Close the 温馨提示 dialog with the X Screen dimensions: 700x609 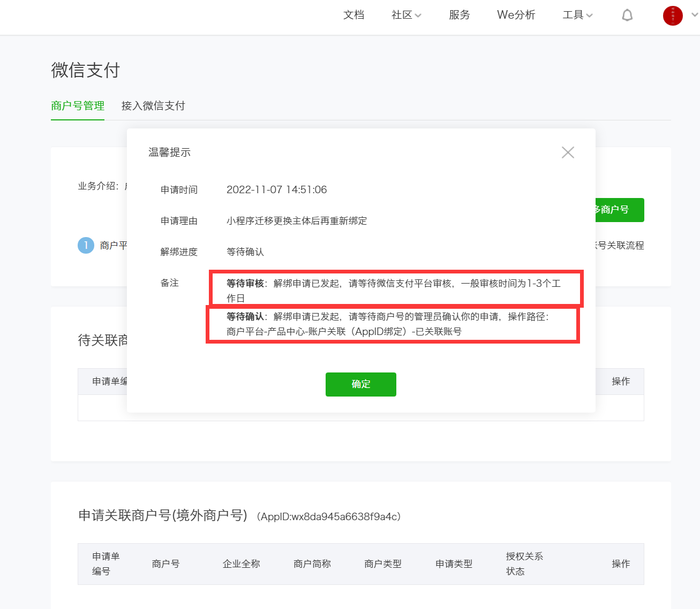(568, 153)
